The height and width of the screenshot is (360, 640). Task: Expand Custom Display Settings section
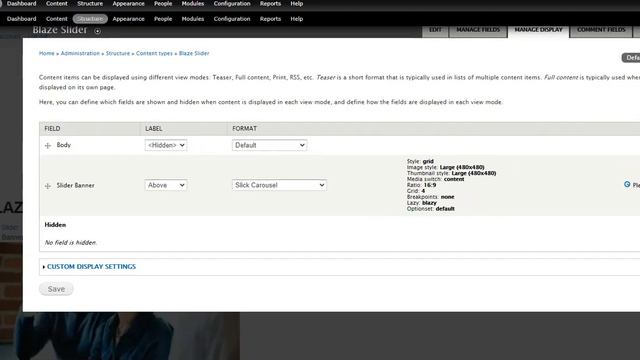[91, 267]
